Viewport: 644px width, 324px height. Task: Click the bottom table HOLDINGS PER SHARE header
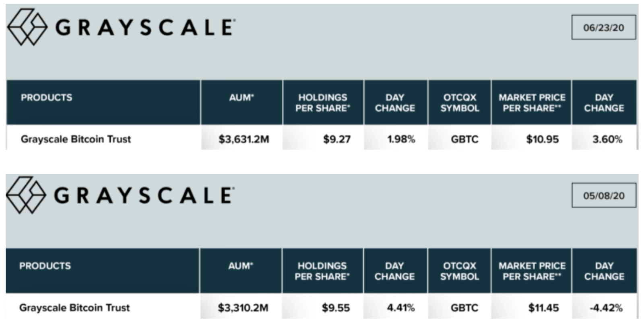[x=322, y=271]
